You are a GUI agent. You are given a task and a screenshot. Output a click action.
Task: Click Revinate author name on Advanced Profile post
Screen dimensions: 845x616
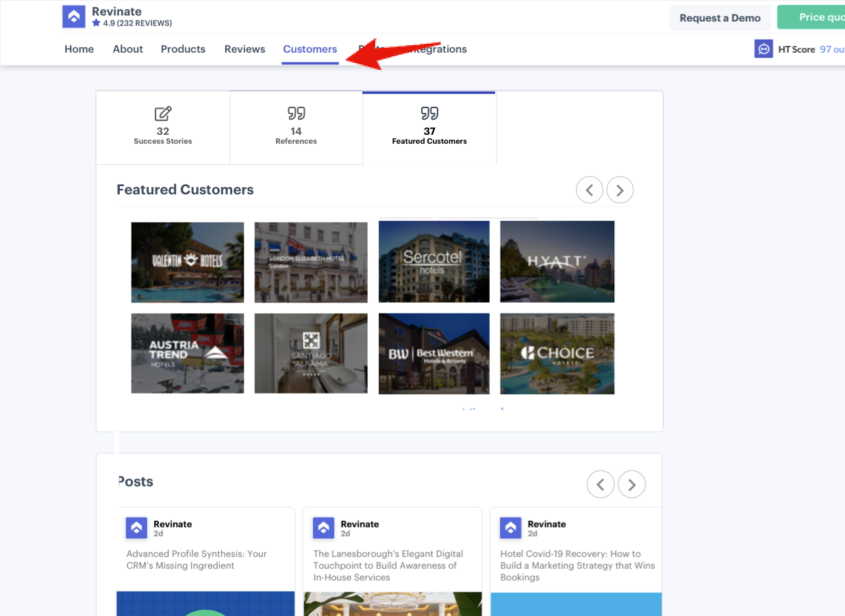[x=173, y=524]
